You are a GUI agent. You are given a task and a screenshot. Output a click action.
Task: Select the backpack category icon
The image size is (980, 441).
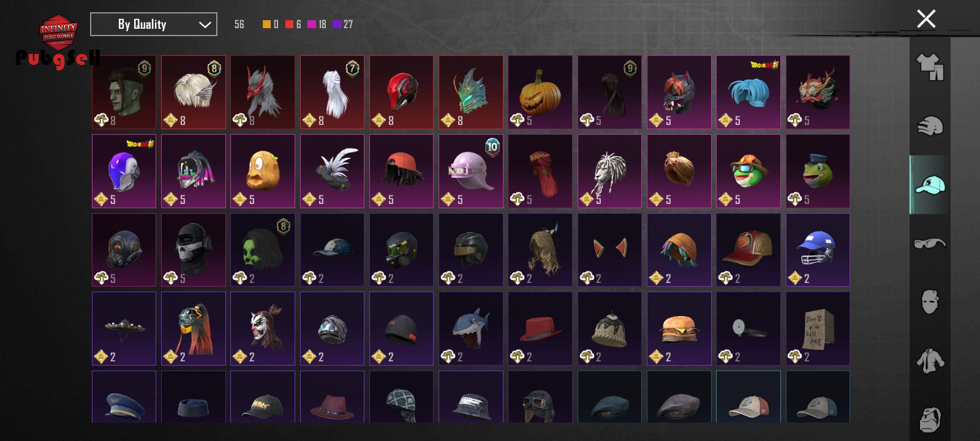[x=930, y=420]
